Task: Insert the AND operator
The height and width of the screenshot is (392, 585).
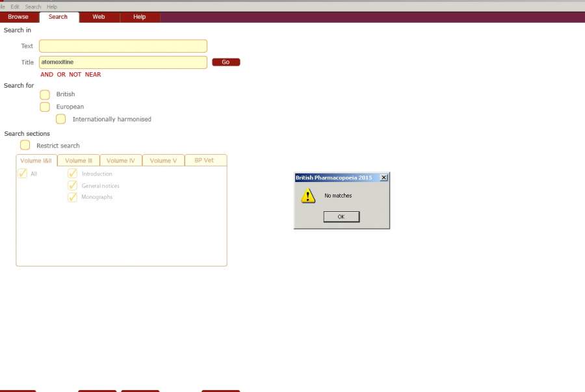Action: click(47, 75)
